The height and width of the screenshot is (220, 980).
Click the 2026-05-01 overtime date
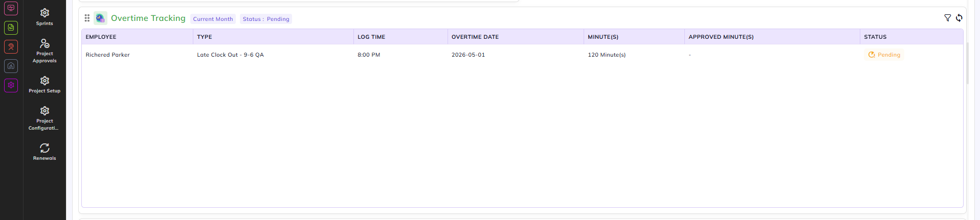pyautogui.click(x=468, y=55)
